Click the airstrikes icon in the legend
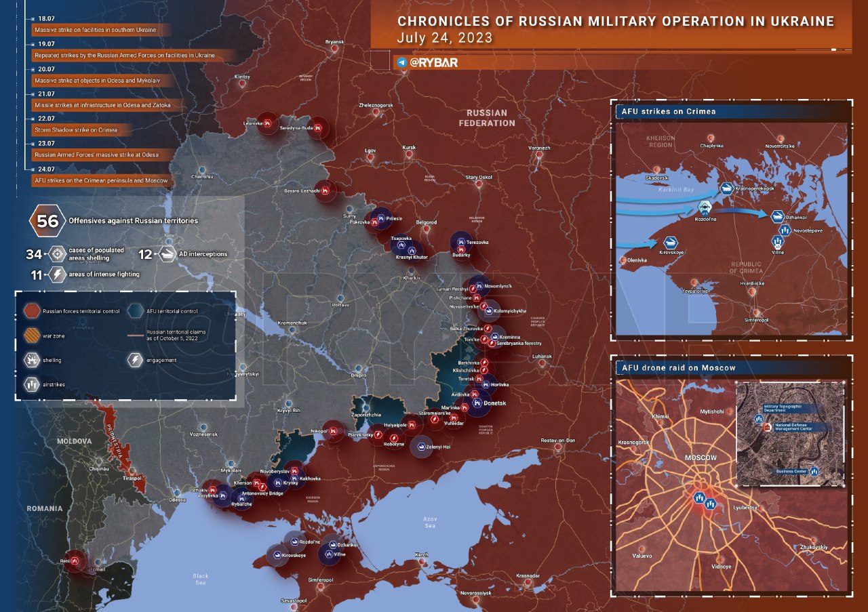This screenshot has height=612, width=868. 31,384
